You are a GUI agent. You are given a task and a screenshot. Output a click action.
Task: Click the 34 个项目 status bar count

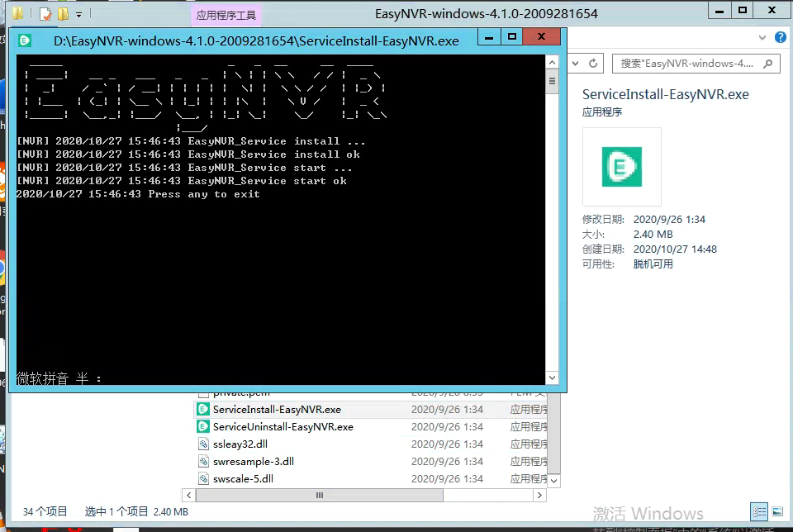[x=45, y=512]
